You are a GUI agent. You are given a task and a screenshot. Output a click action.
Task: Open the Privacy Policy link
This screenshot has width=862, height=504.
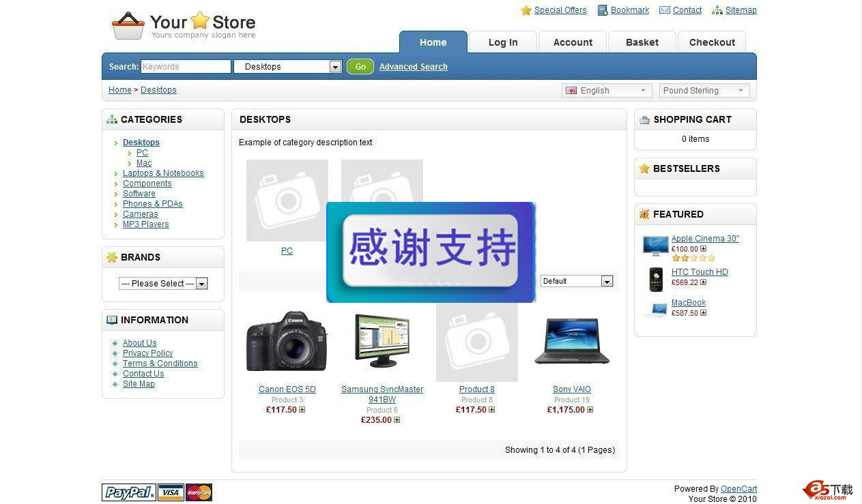(148, 353)
